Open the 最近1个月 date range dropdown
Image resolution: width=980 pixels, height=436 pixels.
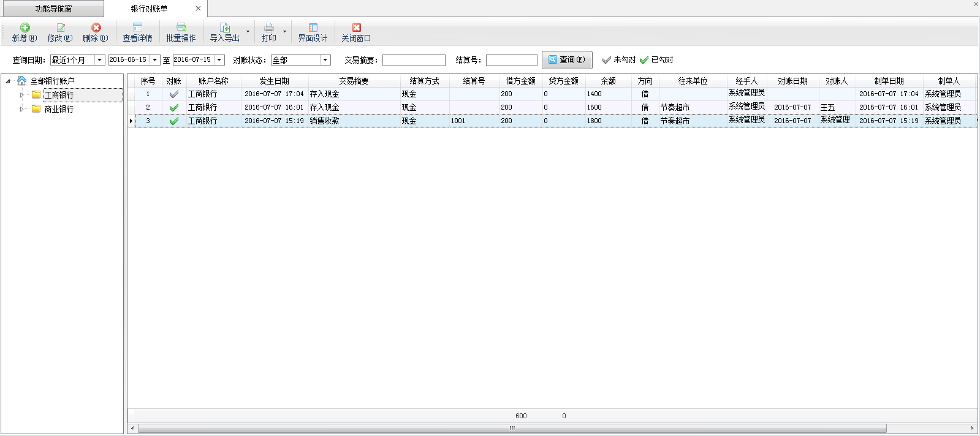point(99,60)
